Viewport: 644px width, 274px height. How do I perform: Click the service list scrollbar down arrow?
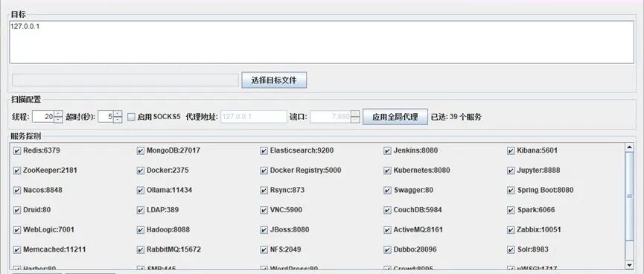click(629, 265)
